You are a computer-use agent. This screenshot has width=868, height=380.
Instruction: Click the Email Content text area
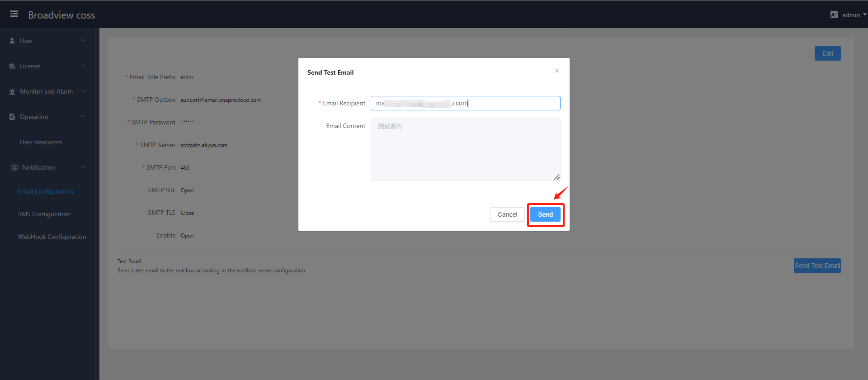tap(466, 150)
